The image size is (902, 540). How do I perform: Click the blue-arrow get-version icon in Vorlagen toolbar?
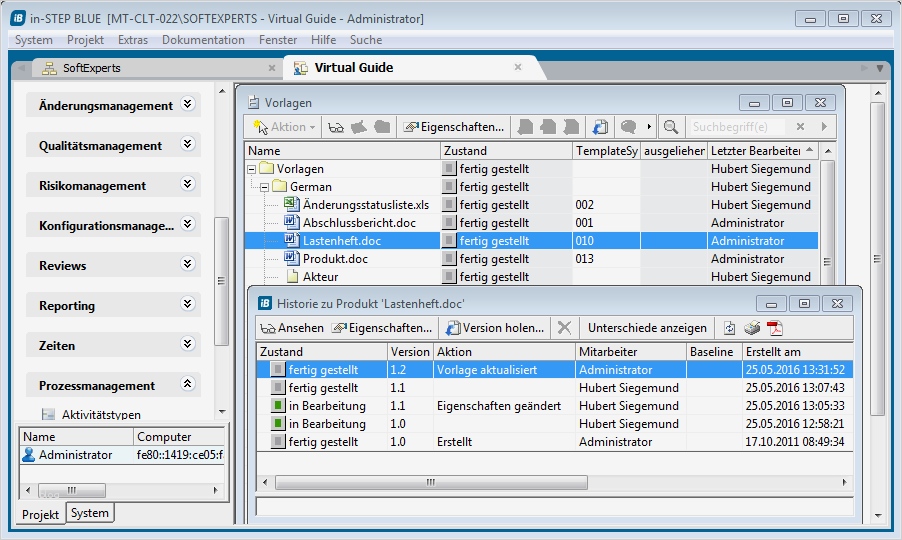(600, 127)
